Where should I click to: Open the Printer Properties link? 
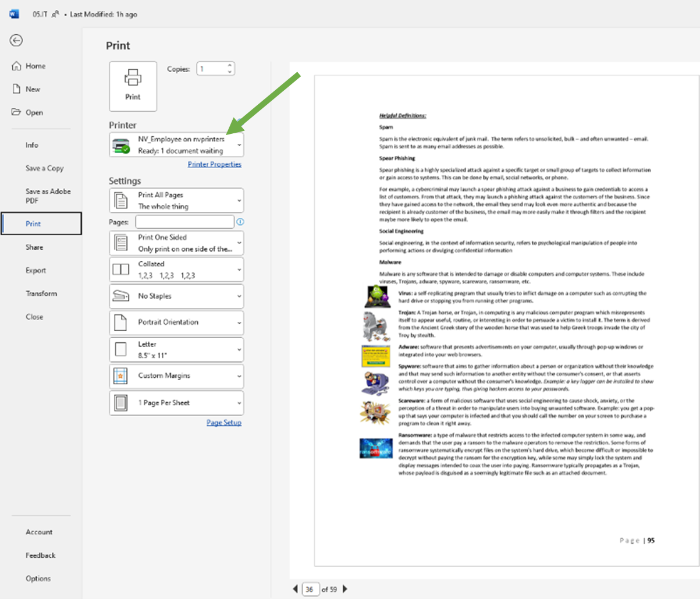click(x=214, y=164)
